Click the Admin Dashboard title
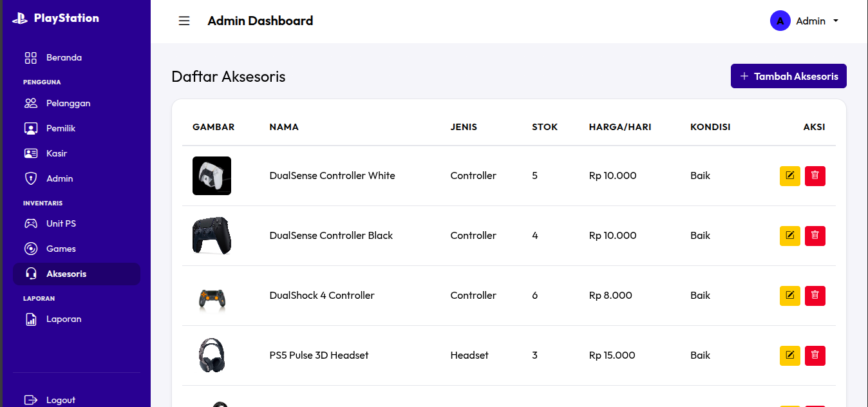The width and height of the screenshot is (868, 407). coord(260,21)
